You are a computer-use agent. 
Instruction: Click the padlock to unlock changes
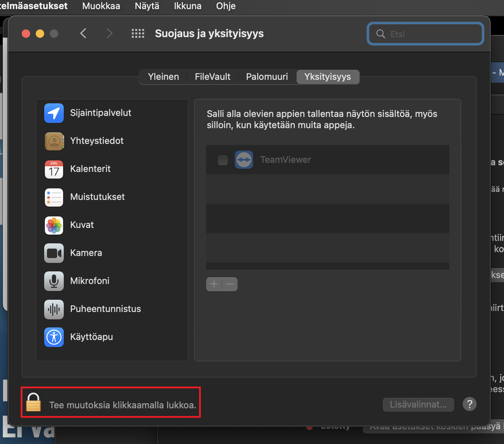click(34, 402)
